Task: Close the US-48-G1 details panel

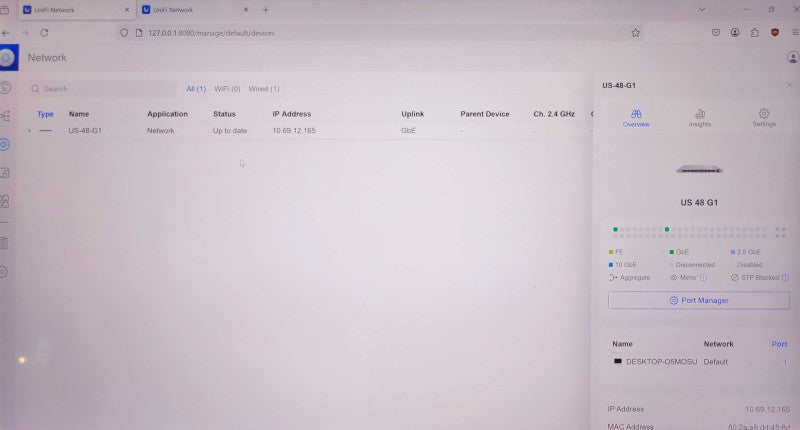Action: click(789, 85)
